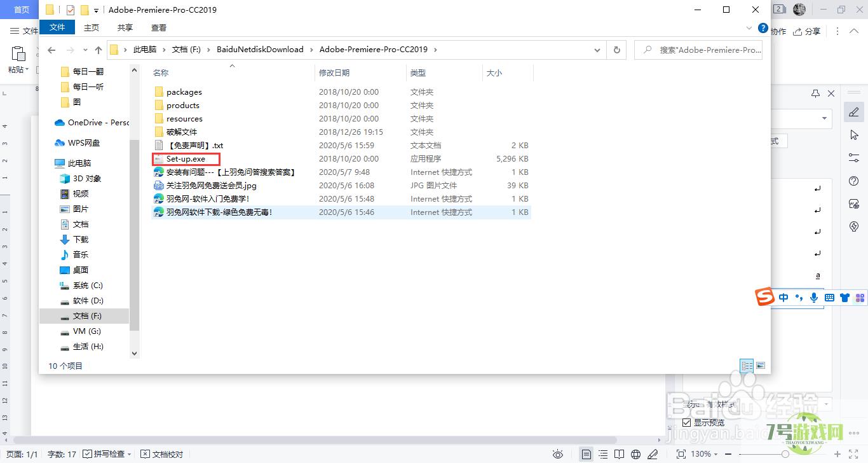This screenshot has width=868, height=463.
Task: Expand chevron after 文档 (F:) breadcrumb
Action: (208, 50)
